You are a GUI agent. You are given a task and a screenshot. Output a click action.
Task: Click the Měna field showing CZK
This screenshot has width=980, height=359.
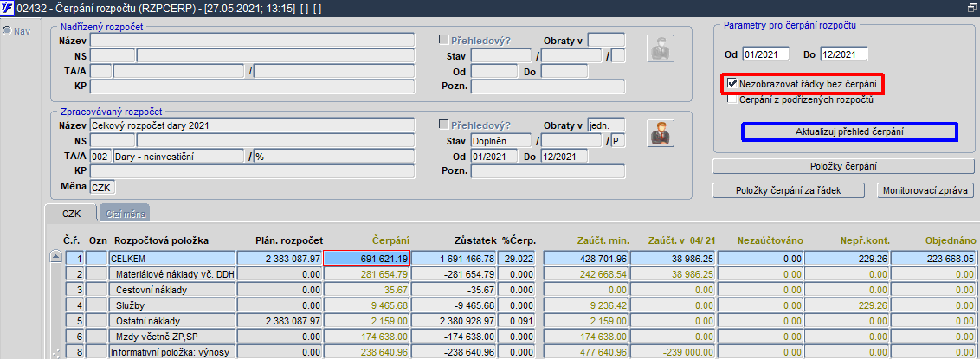[103, 188]
